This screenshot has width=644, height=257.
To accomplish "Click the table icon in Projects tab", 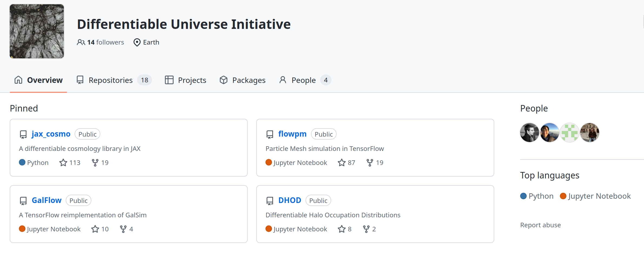I will (x=169, y=80).
